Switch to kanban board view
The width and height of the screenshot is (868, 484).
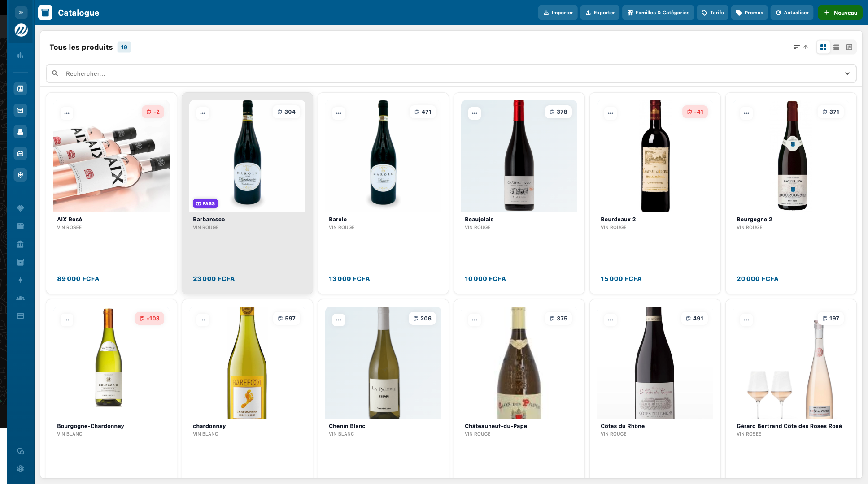click(x=849, y=47)
